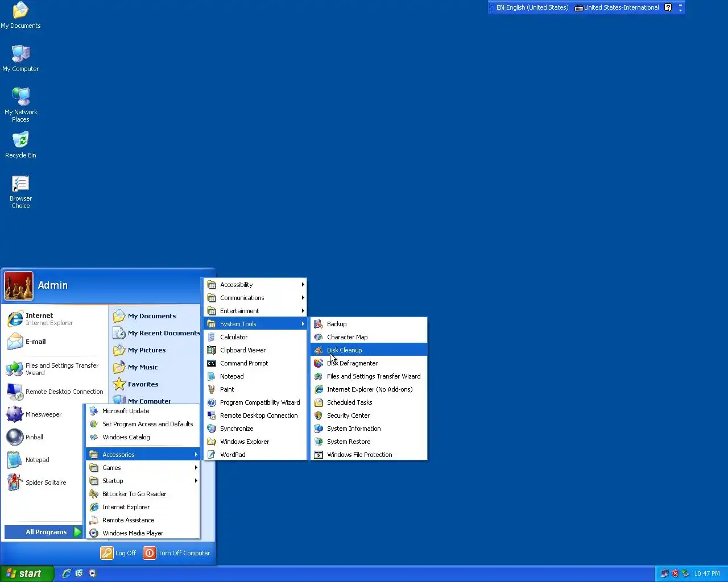Click the My Computer desktop icon
This screenshot has height=582, width=728.
click(20, 53)
